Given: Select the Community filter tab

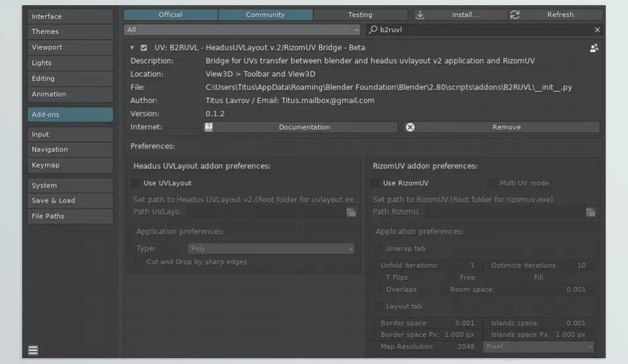Looking at the screenshot, I should point(265,15).
